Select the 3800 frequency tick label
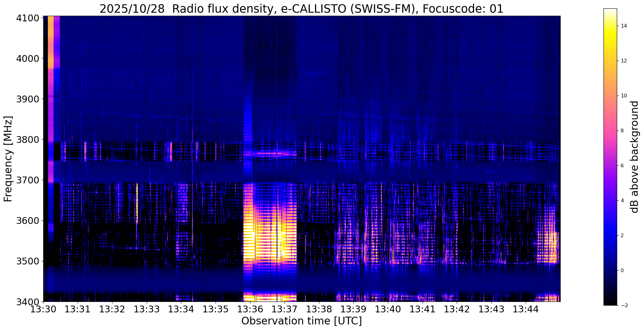Viewport: 644px width, 330px height. pyautogui.click(x=27, y=139)
